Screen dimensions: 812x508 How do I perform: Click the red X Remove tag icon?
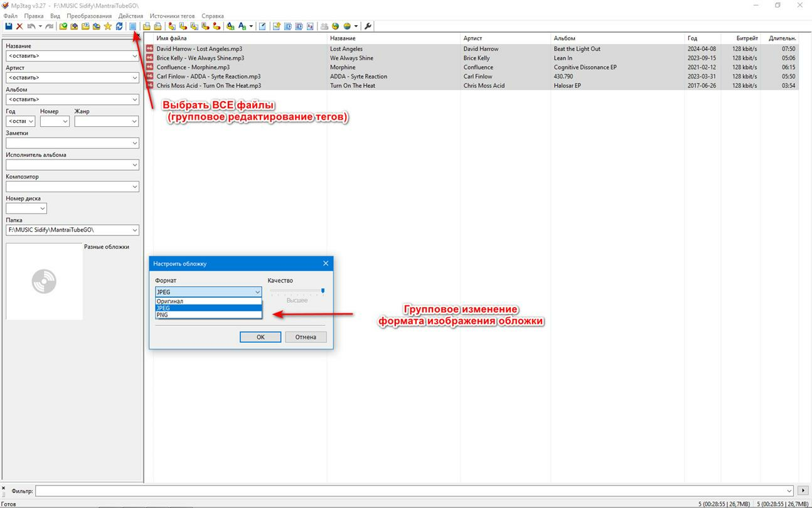tap(19, 26)
